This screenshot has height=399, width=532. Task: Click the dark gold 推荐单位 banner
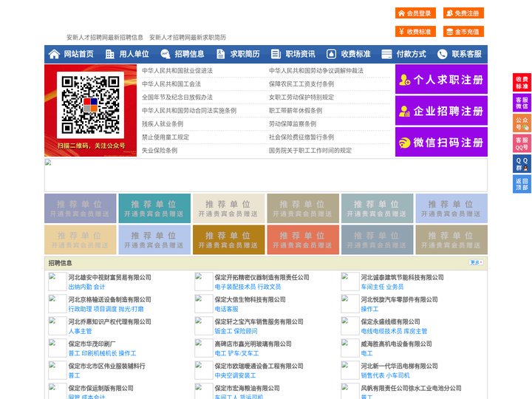coord(228,239)
